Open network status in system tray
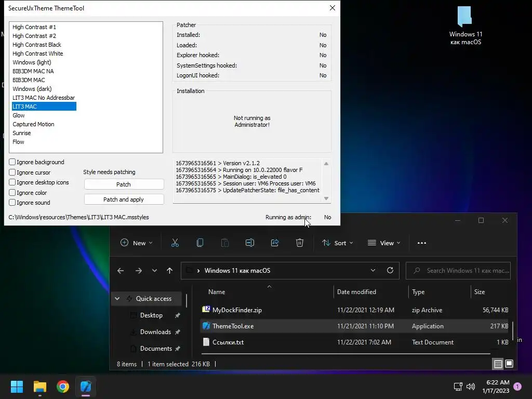This screenshot has height=399, width=532. pos(458,387)
